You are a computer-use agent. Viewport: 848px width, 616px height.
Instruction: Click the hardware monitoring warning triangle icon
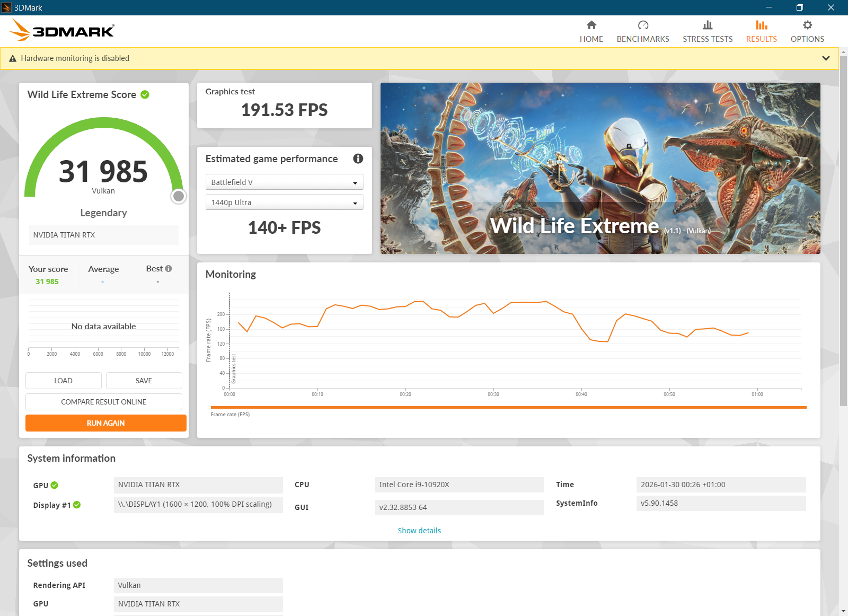(13, 58)
